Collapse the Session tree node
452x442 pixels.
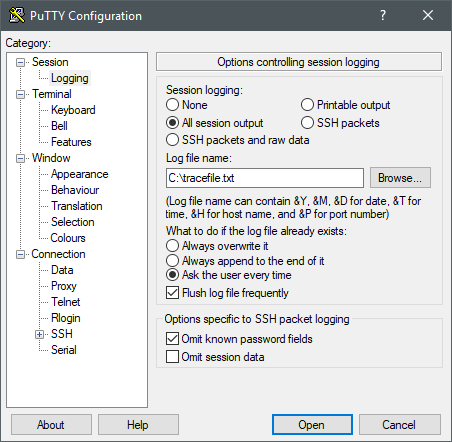click(x=20, y=62)
